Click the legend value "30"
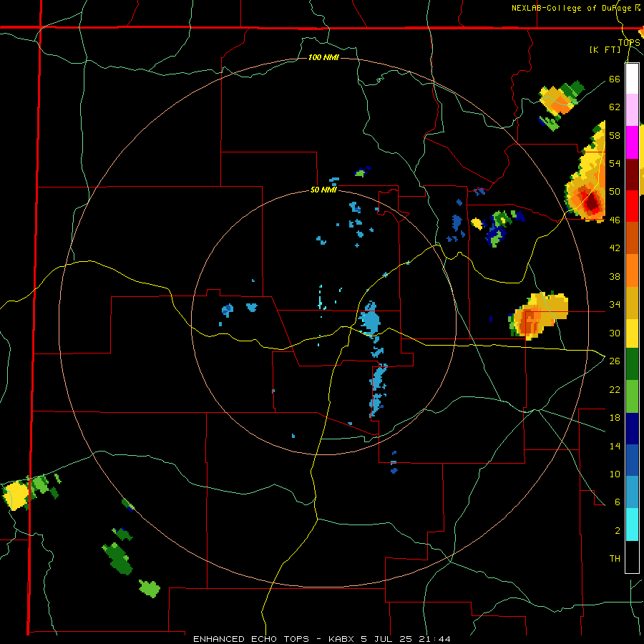644x644 pixels. pyautogui.click(x=615, y=333)
